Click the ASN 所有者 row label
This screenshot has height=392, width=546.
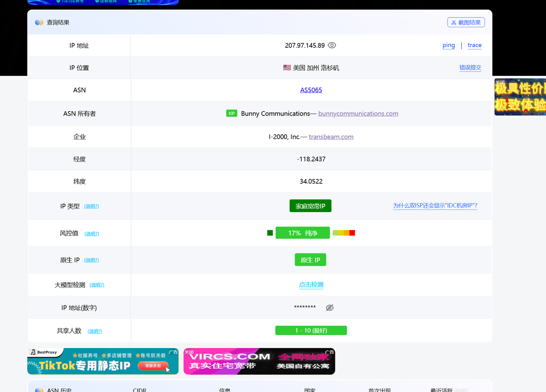pos(79,113)
